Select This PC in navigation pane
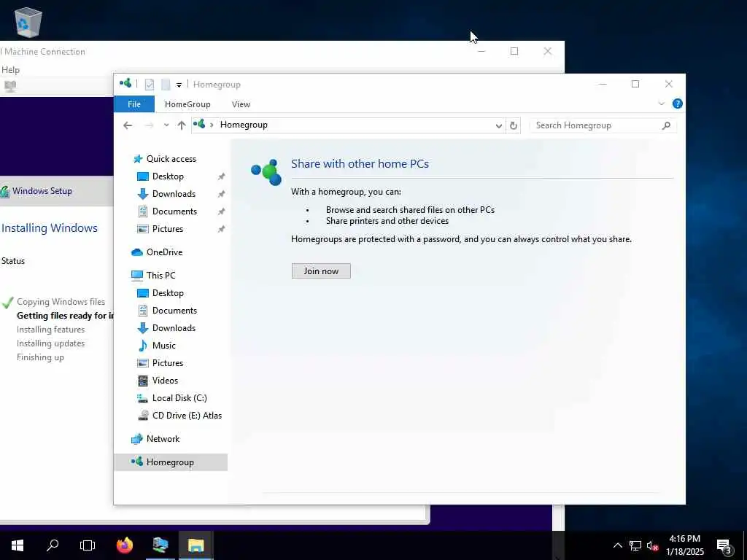Viewport: 747px width, 560px height. pos(160,275)
